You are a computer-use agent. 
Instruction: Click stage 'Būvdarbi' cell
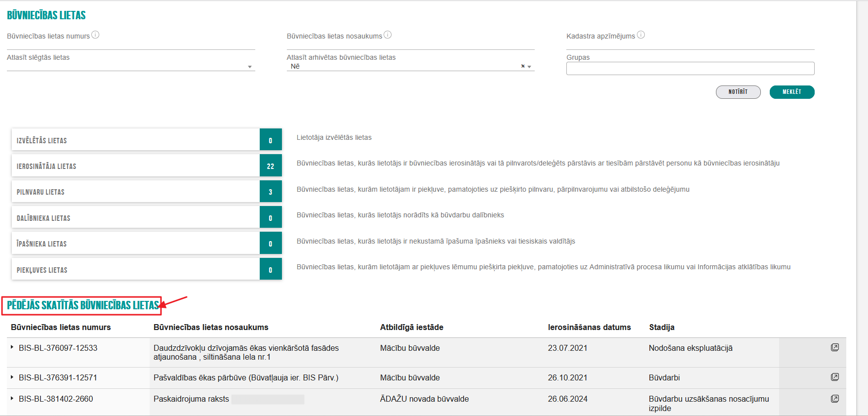(x=664, y=377)
